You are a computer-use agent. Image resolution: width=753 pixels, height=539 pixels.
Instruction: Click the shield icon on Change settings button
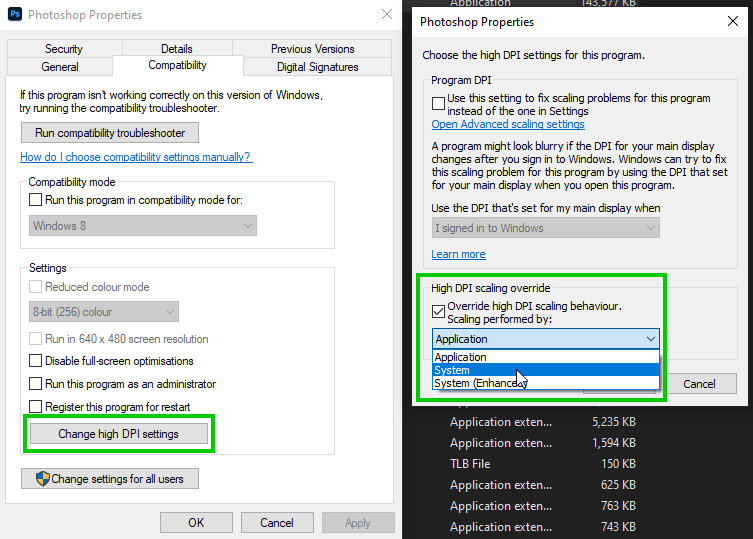(x=43, y=478)
